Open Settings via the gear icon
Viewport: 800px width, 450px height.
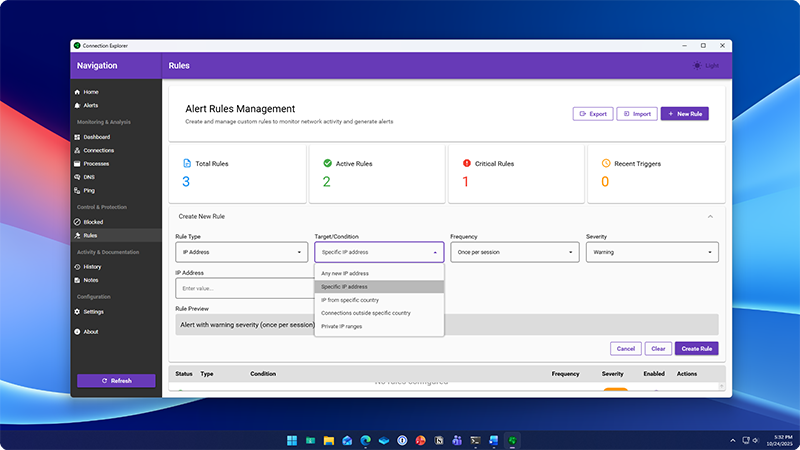[77, 312]
